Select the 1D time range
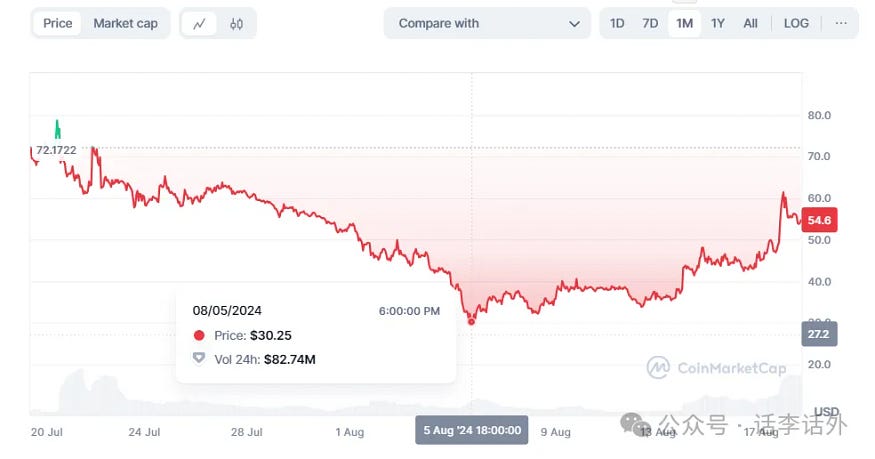This screenshot has width=875, height=459. coord(617,23)
